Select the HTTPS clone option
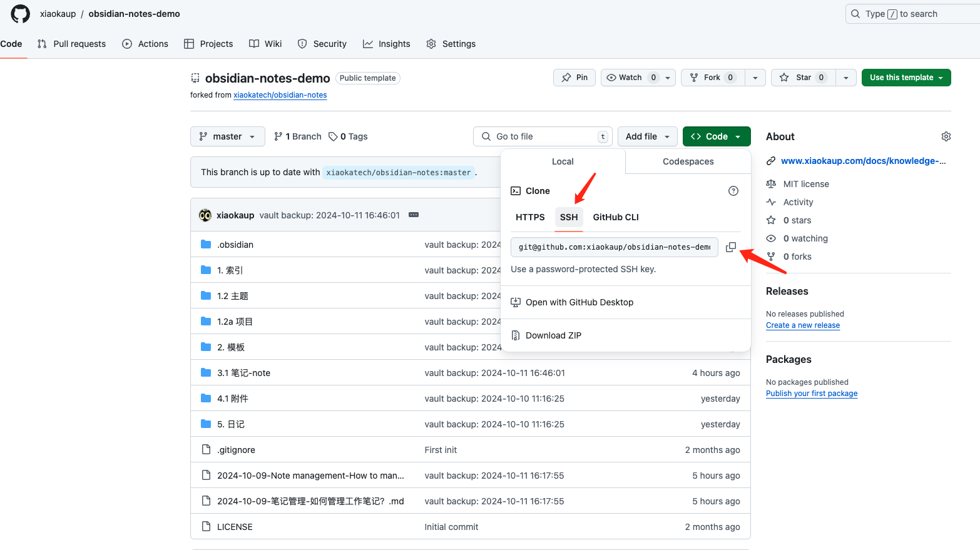The height and width of the screenshot is (550, 980). tap(530, 217)
